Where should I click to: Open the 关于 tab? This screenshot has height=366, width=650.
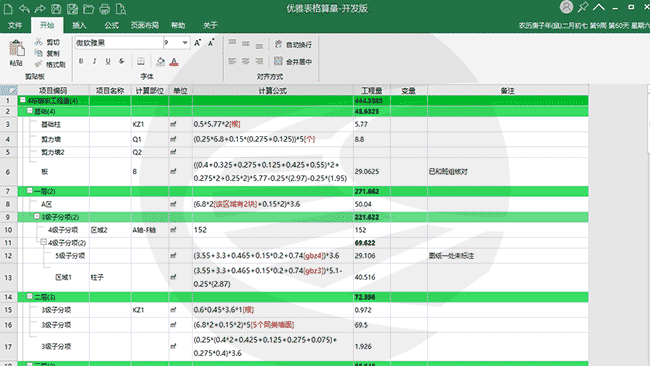click(x=210, y=25)
